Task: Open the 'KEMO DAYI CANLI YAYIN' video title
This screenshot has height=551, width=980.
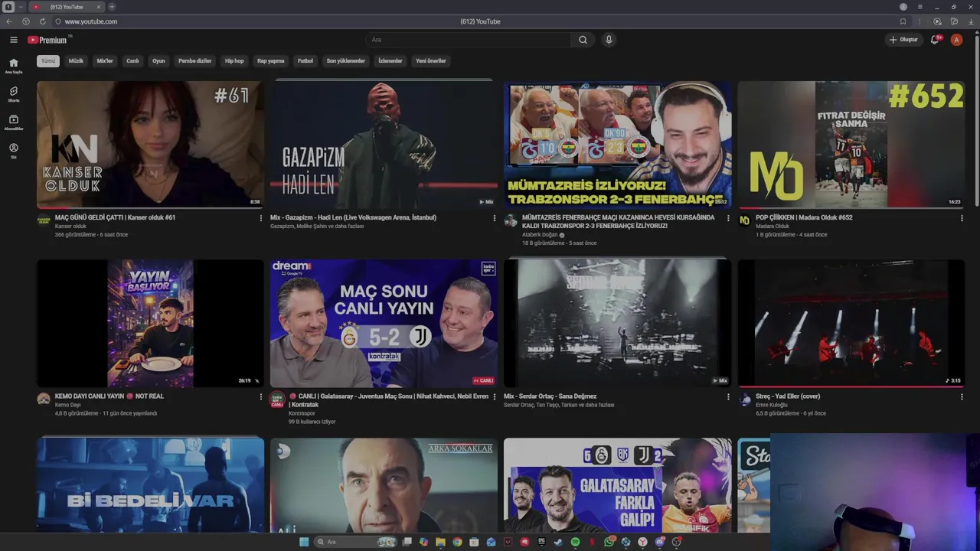Action: (x=109, y=396)
